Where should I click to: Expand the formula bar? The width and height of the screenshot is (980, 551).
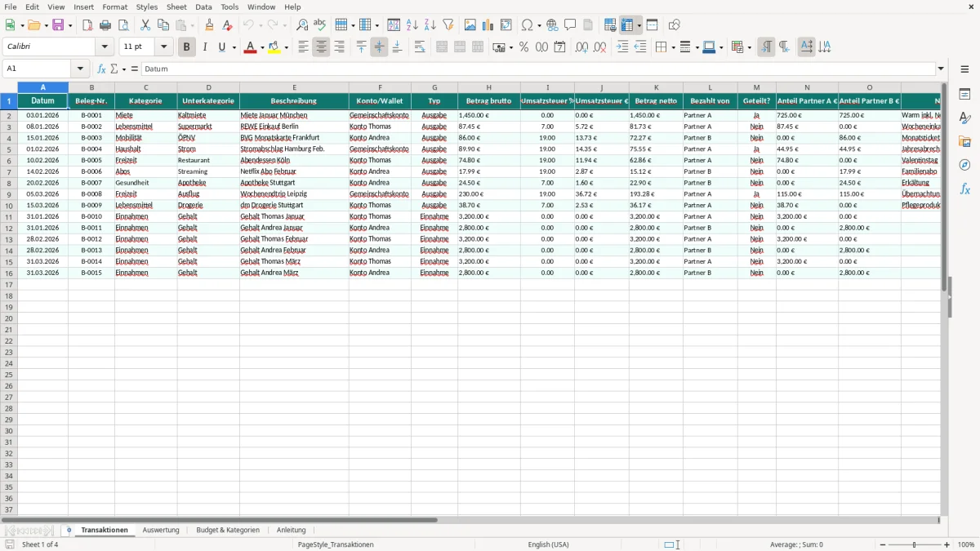[941, 69]
